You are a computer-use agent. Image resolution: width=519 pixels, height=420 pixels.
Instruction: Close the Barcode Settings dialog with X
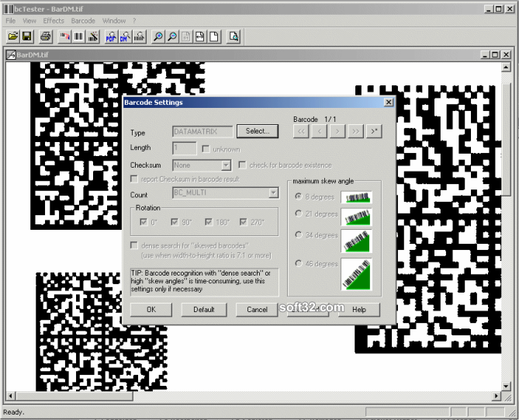pyautogui.click(x=389, y=102)
